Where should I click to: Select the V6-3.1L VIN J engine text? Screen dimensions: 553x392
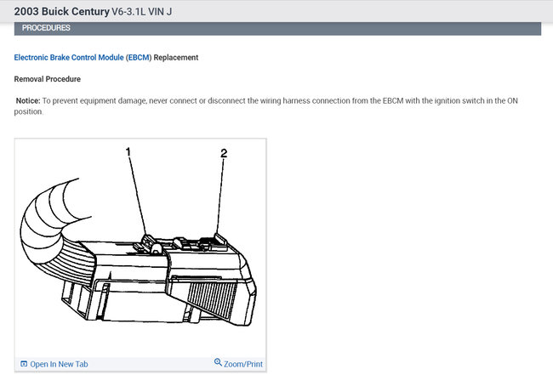click(x=142, y=12)
